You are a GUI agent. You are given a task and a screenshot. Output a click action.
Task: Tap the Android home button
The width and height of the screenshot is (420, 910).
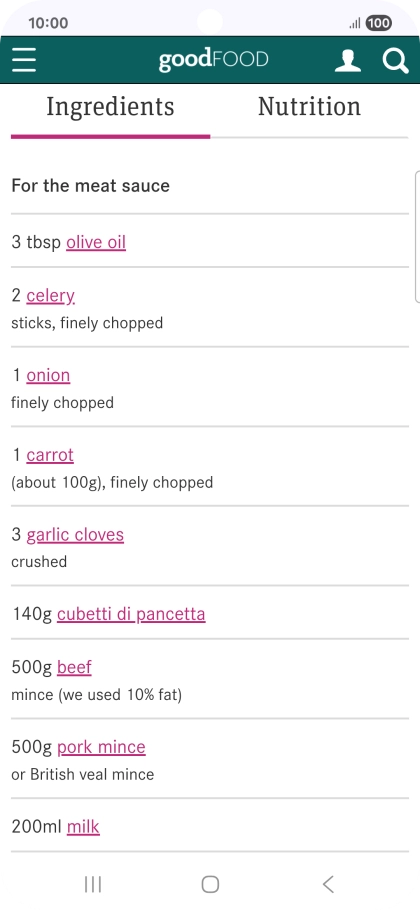(210, 884)
